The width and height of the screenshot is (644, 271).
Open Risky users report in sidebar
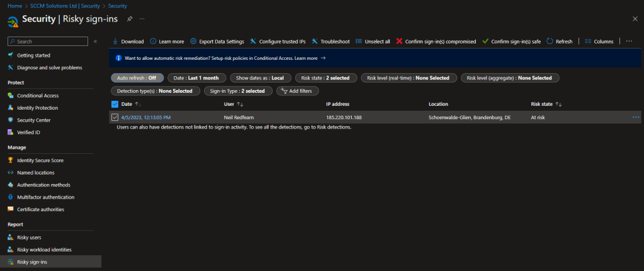[29, 238]
